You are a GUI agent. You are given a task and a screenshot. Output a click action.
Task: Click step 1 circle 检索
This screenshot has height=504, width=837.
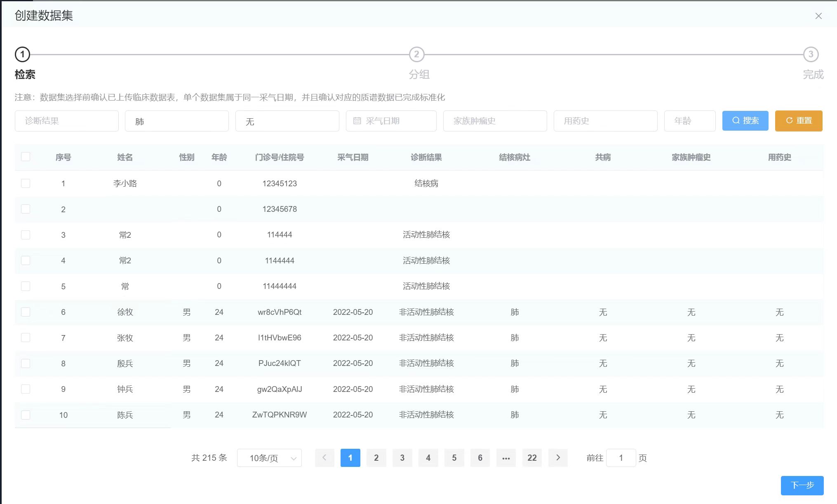(22, 54)
